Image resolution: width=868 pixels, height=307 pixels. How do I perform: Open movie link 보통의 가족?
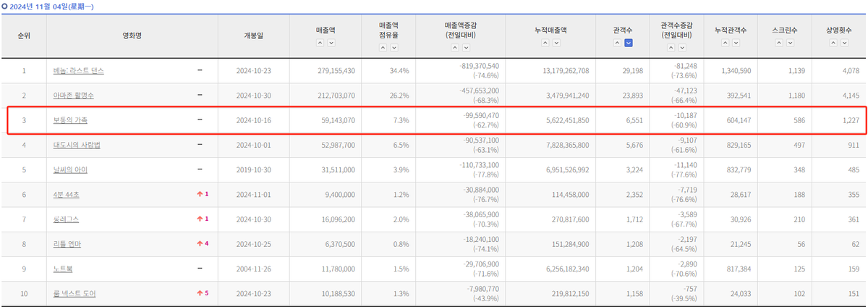pyautogui.click(x=71, y=120)
